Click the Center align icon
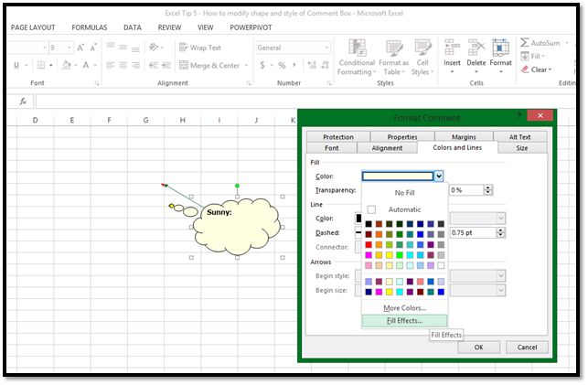 (x=123, y=65)
